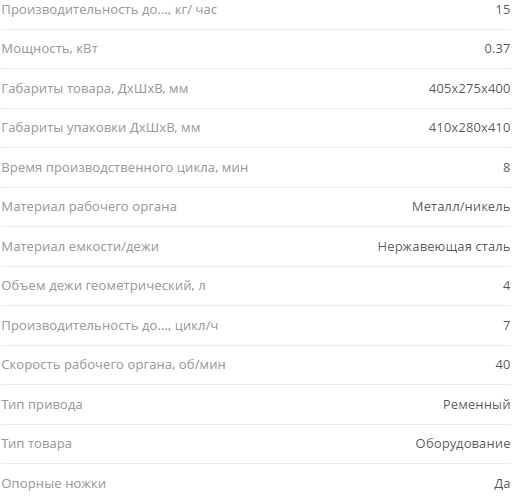Select the 'Оборудование' product type value
Image resolution: width=516 pixels, height=498 pixels.
tap(463, 444)
